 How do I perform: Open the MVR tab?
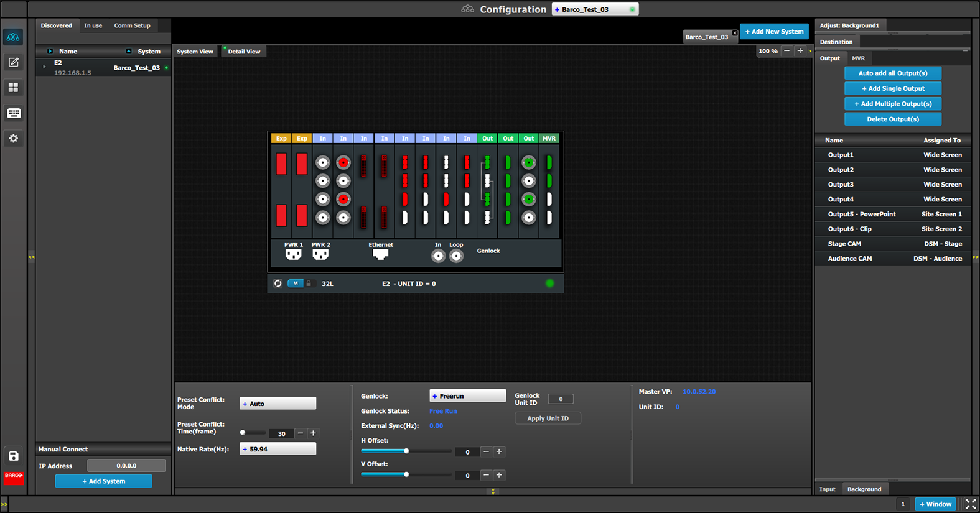pos(858,58)
